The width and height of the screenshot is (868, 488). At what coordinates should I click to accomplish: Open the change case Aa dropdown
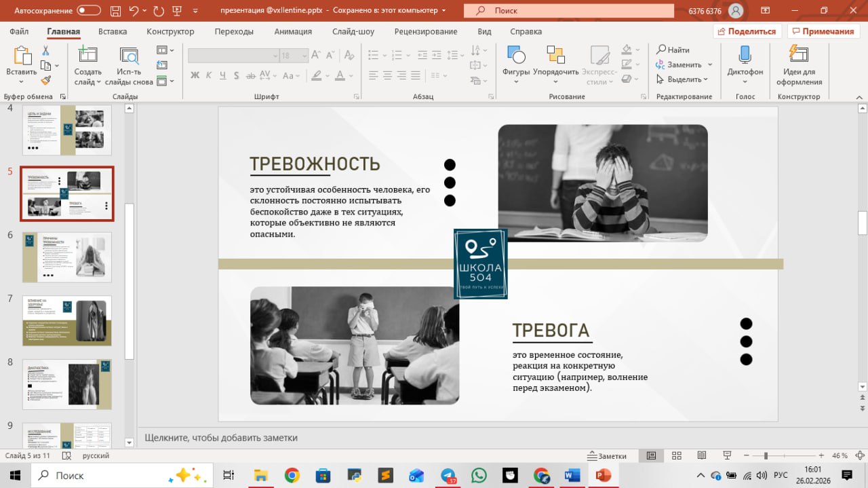point(292,75)
